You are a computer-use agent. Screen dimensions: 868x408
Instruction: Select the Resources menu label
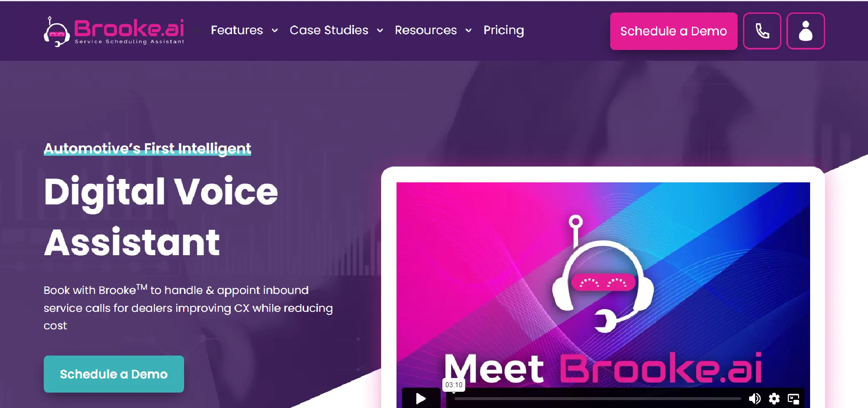coord(426,30)
